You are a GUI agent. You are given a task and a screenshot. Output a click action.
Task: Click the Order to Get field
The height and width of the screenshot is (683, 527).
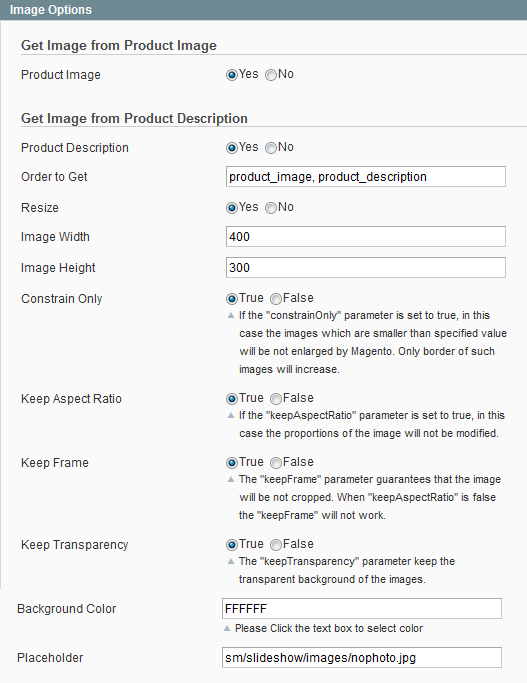pos(366,176)
